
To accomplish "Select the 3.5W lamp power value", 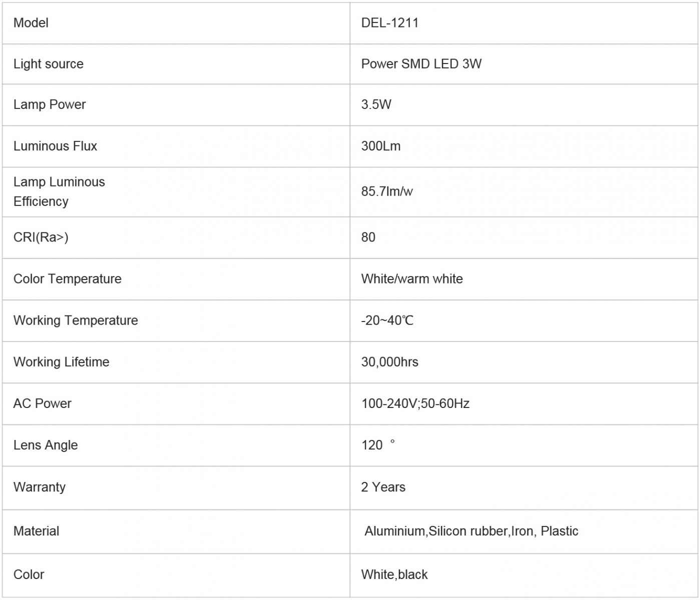I will click(x=376, y=104).
